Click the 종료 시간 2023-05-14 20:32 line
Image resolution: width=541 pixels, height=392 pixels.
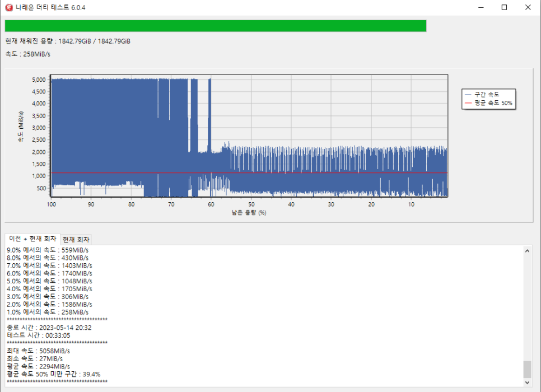pos(49,328)
